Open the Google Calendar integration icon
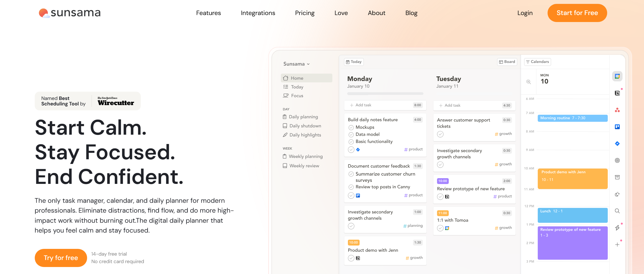644x274 pixels. click(x=617, y=76)
